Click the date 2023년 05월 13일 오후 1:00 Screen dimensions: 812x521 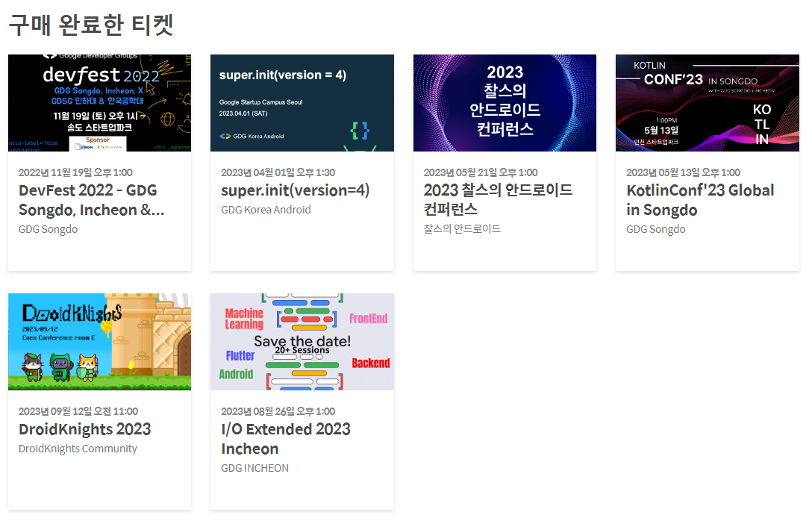coord(683,172)
